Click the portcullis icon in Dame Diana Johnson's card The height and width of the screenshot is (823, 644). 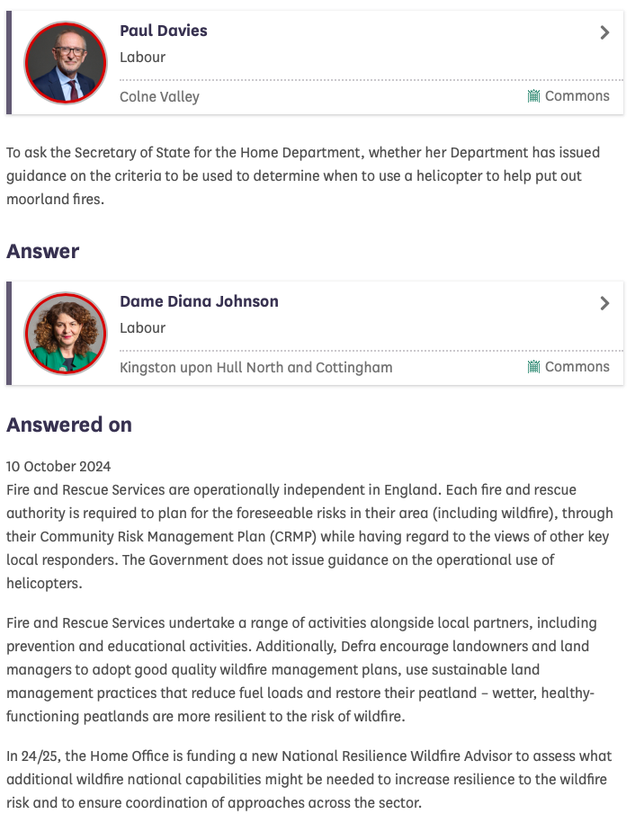[533, 367]
